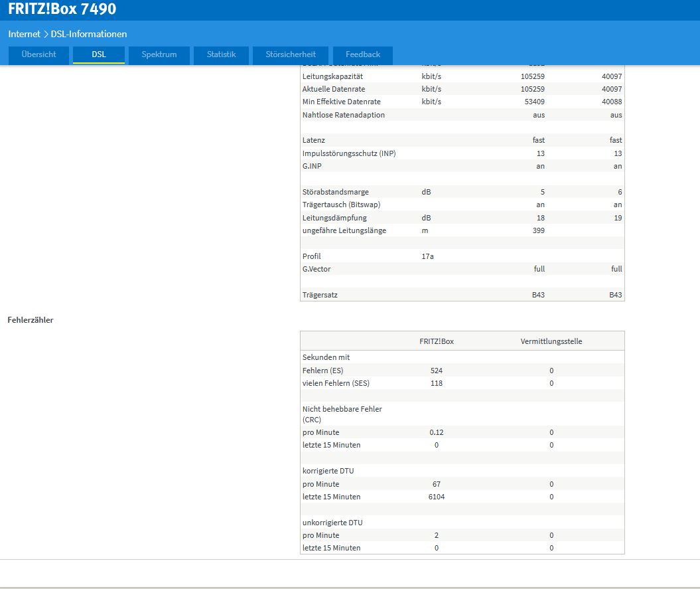This screenshot has height=589, width=700.
Task: Click the Nahtlose Ratenadaption label
Action: point(343,115)
